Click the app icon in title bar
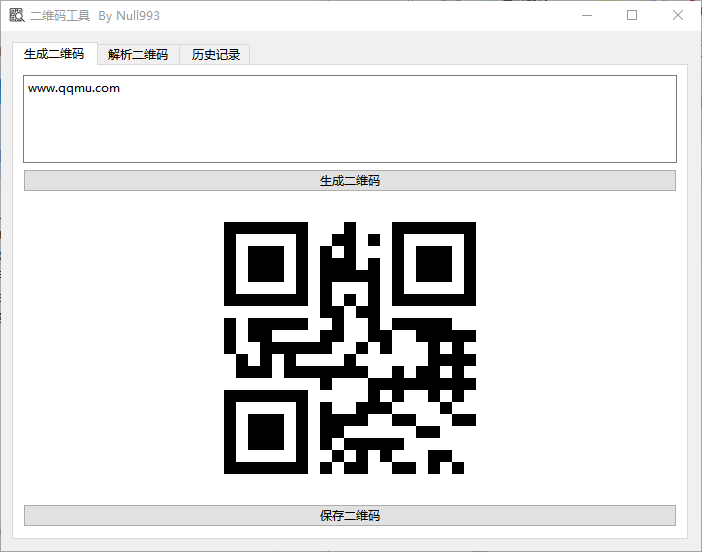Screen dimensions: 702x552 [x=17, y=15]
